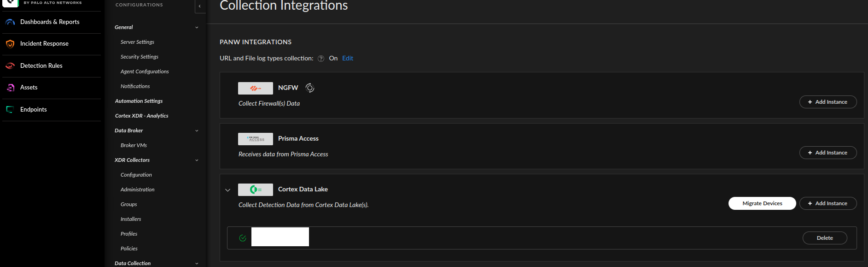The image size is (868, 267).
Task: Add Instance for Prisma Access
Action: tap(828, 153)
